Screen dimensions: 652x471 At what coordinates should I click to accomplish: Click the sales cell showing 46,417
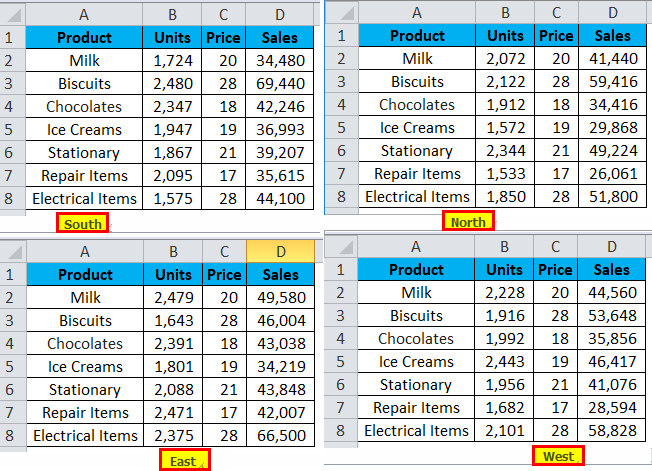click(612, 361)
